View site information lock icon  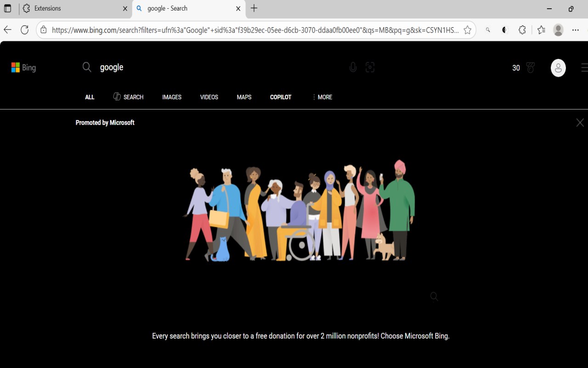pyautogui.click(x=44, y=30)
